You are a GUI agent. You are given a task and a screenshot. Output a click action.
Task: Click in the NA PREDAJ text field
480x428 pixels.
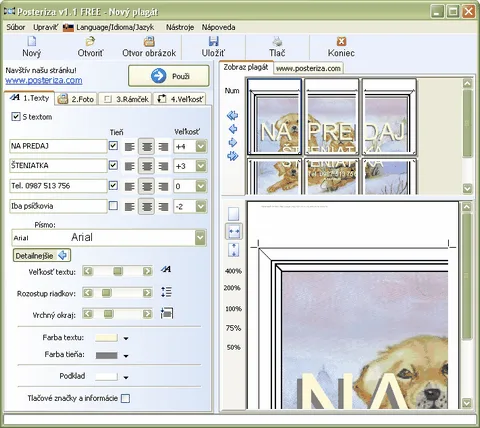pos(58,146)
